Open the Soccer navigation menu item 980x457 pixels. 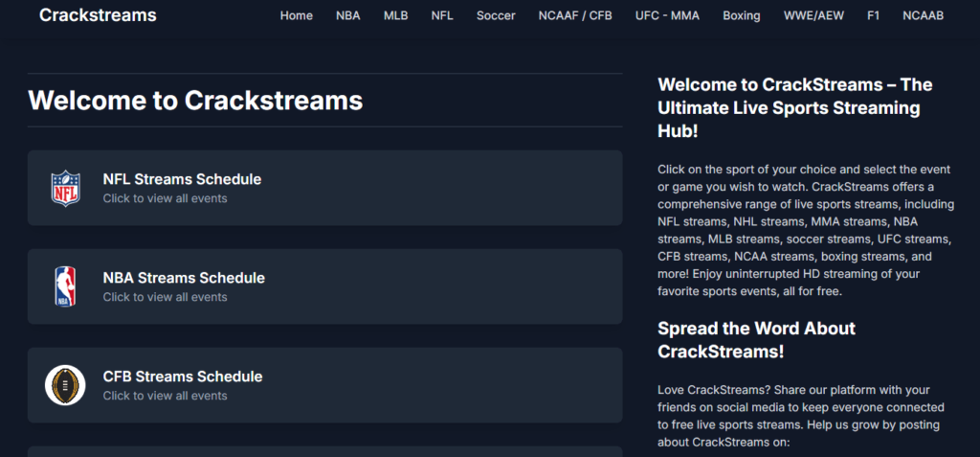[496, 15]
